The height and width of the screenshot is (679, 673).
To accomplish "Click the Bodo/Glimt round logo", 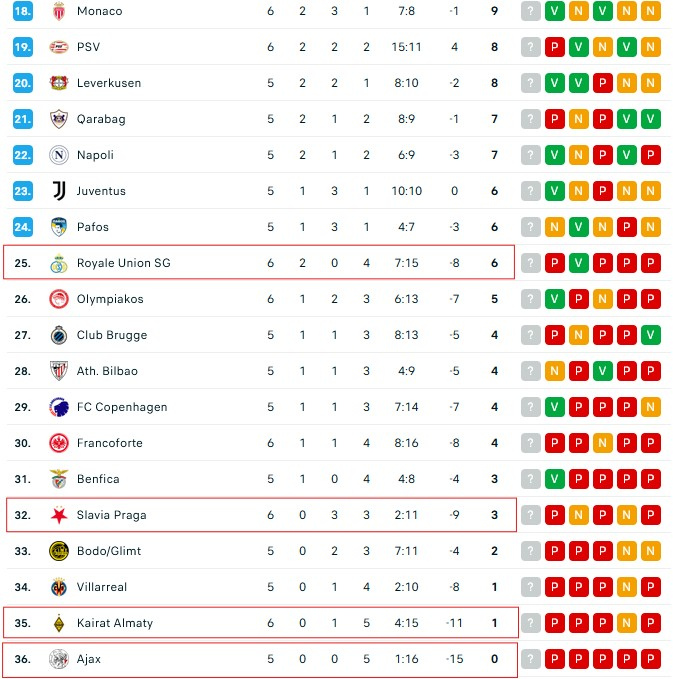I will [58, 551].
